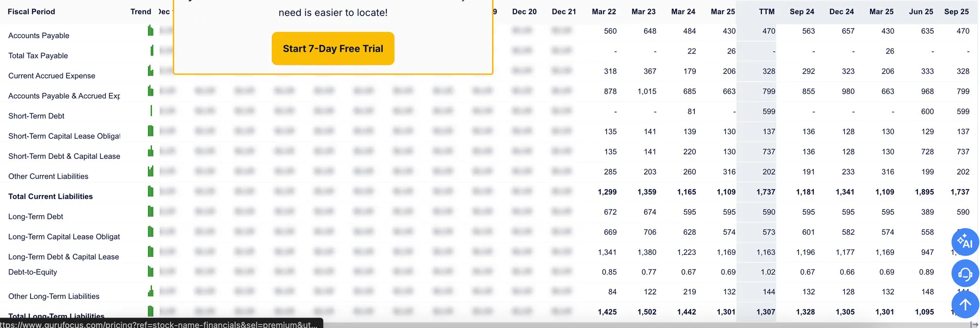Click the Current Accrued Expense row label

pos(52,76)
